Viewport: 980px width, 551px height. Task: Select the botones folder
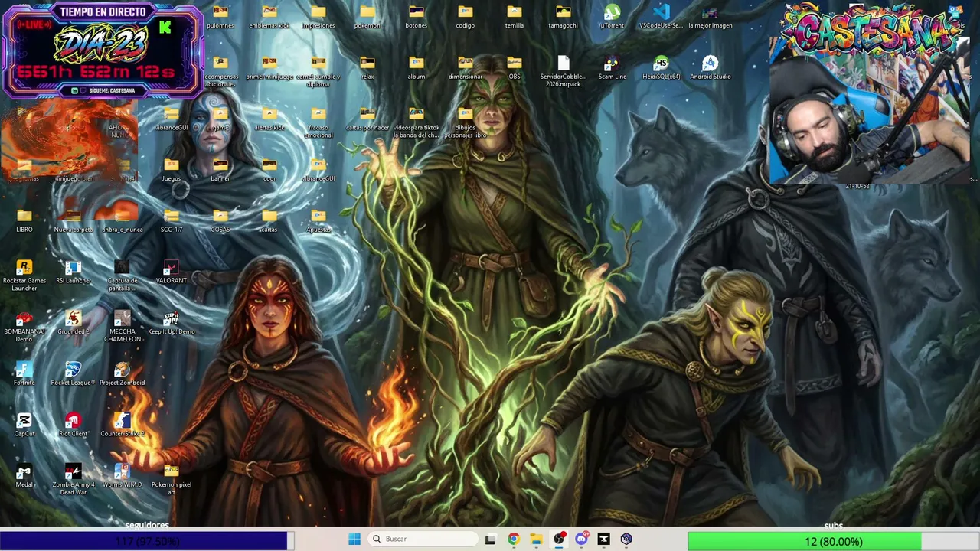[x=416, y=17]
